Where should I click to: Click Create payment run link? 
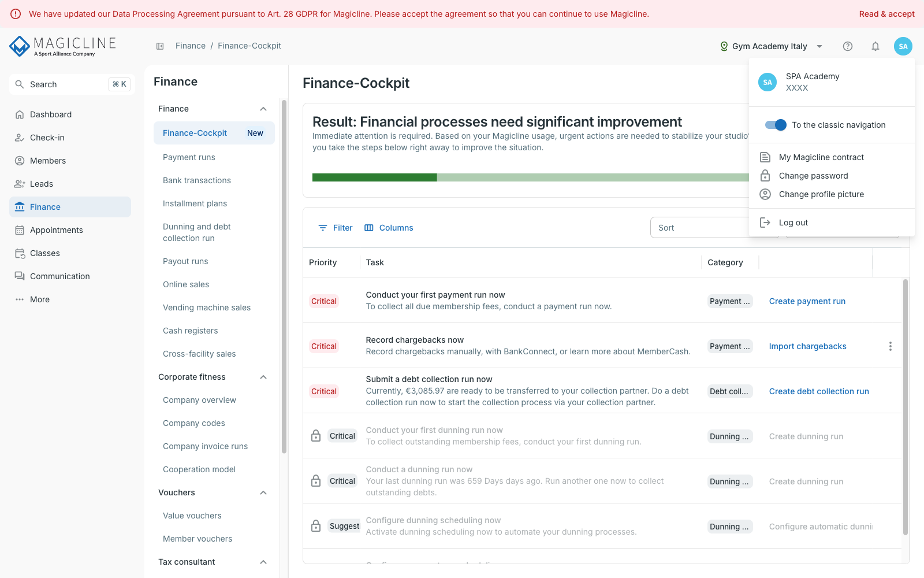pos(807,301)
